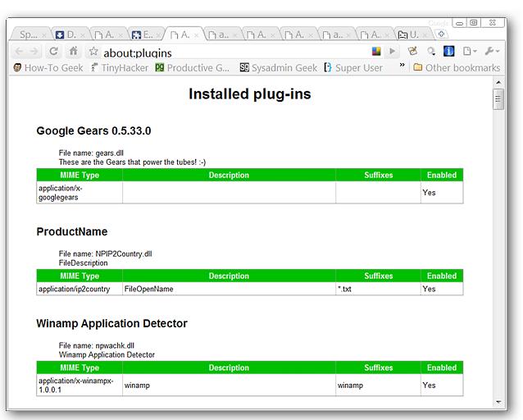Open the wrench tools menu
The width and height of the screenshot is (523, 420).
coord(491,52)
